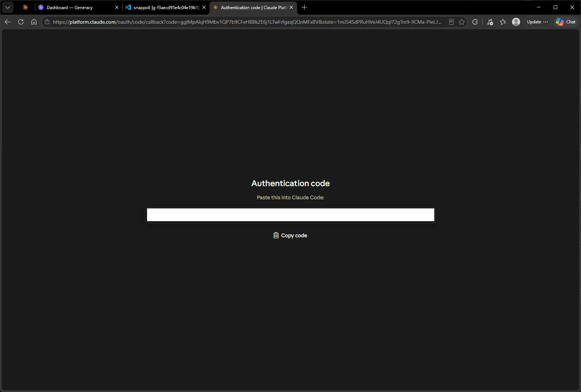Maximize the browser window
Viewport: 581px width, 392px height.
point(555,7)
